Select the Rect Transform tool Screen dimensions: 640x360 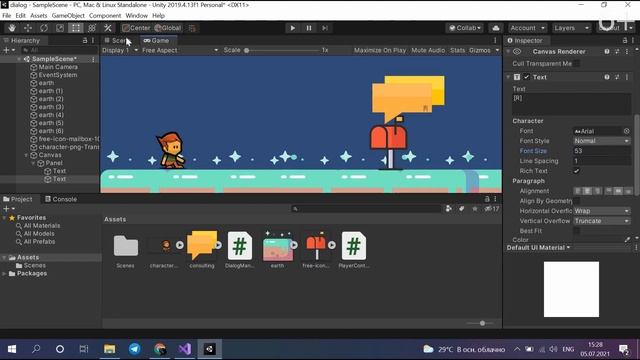tap(76, 28)
